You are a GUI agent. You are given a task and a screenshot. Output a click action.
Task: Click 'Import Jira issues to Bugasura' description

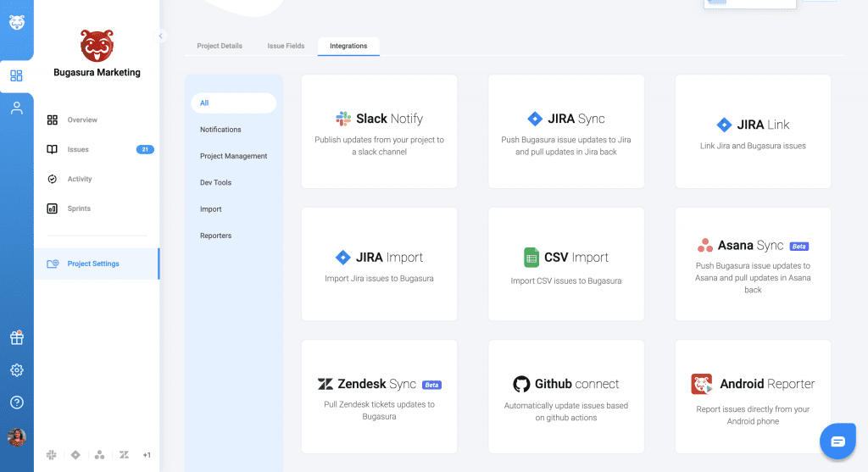pos(379,278)
